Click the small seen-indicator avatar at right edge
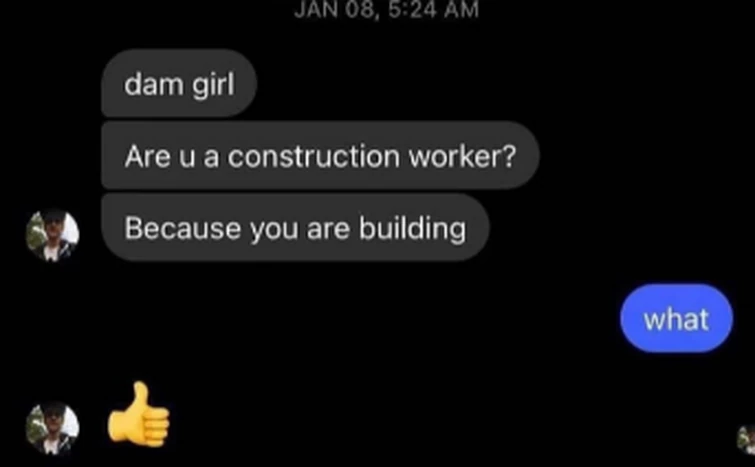Screen dimensions: 755x467 click(746, 439)
